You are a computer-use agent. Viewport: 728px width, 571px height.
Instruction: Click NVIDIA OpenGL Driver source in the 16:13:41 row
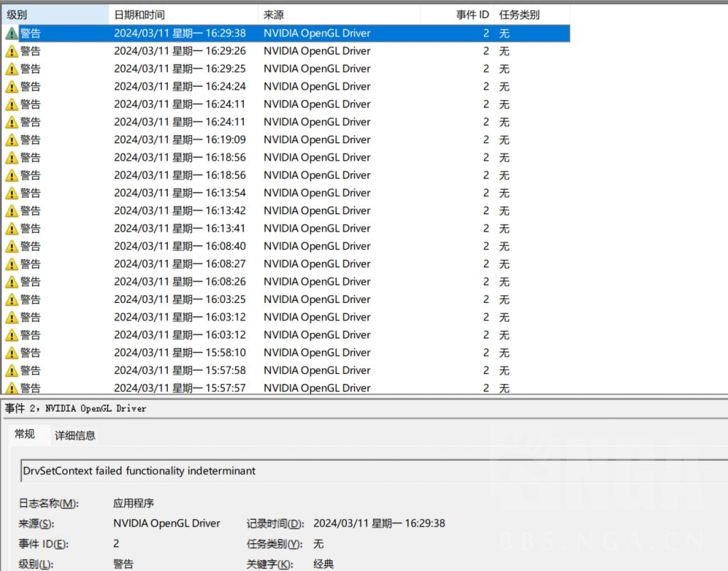(x=317, y=228)
